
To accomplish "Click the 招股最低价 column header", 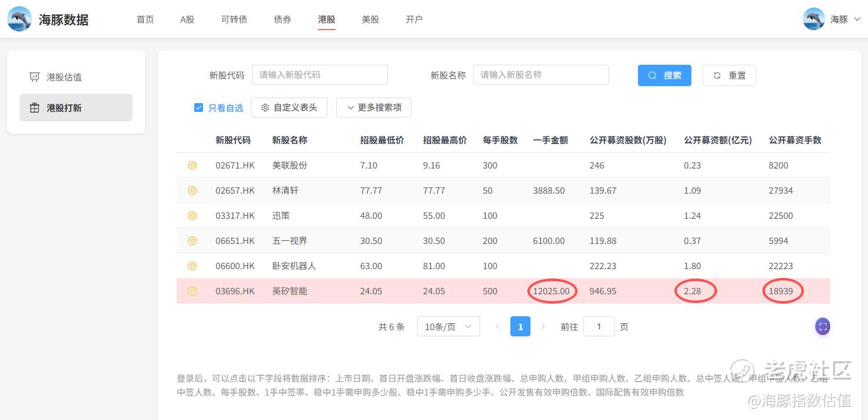I will pyautogui.click(x=382, y=140).
